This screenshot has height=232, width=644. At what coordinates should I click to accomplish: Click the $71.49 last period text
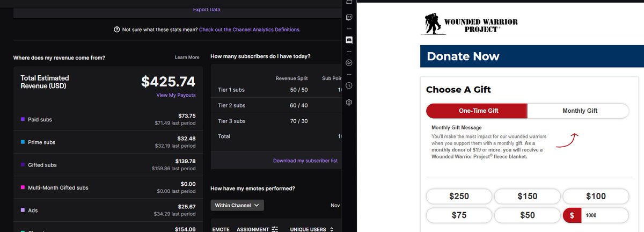(x=175, y=123)
